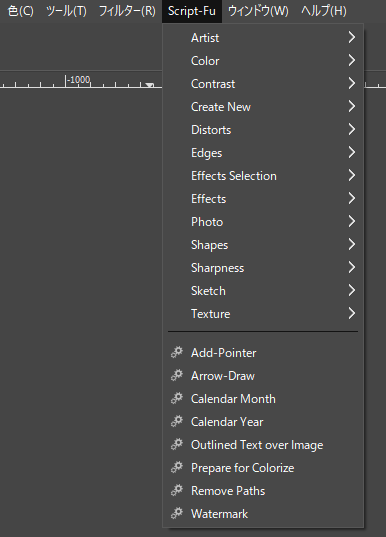The width and height of the screenshot is (386, 537).
Task: Choose Color in the Script-Fu menu
Action: pyautogui.click(x=263, y=61)
